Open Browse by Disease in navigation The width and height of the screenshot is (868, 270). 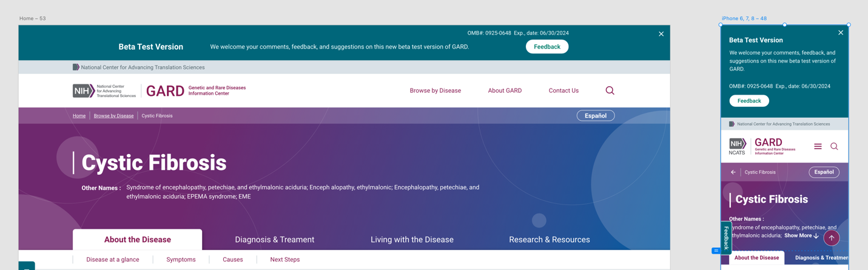435,90
